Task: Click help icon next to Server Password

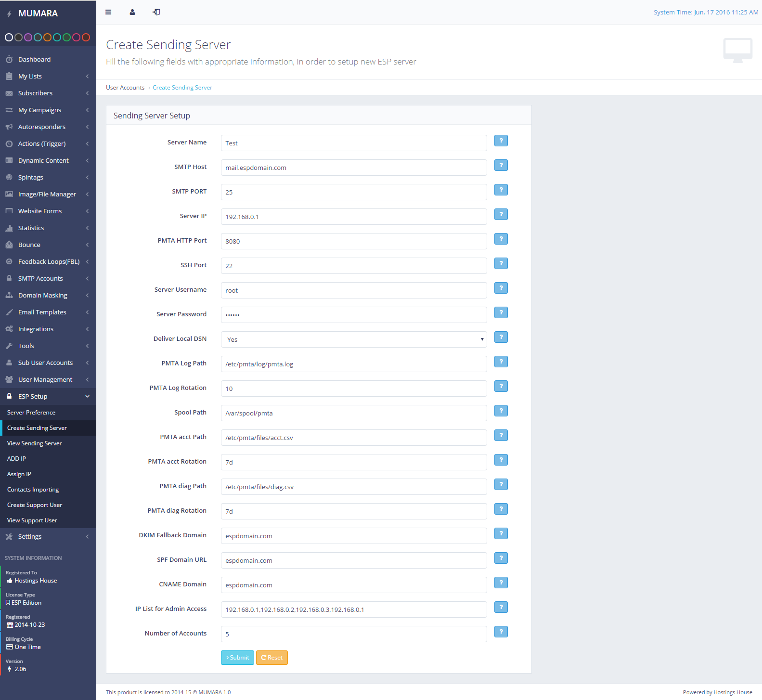Action: (501, 312)
